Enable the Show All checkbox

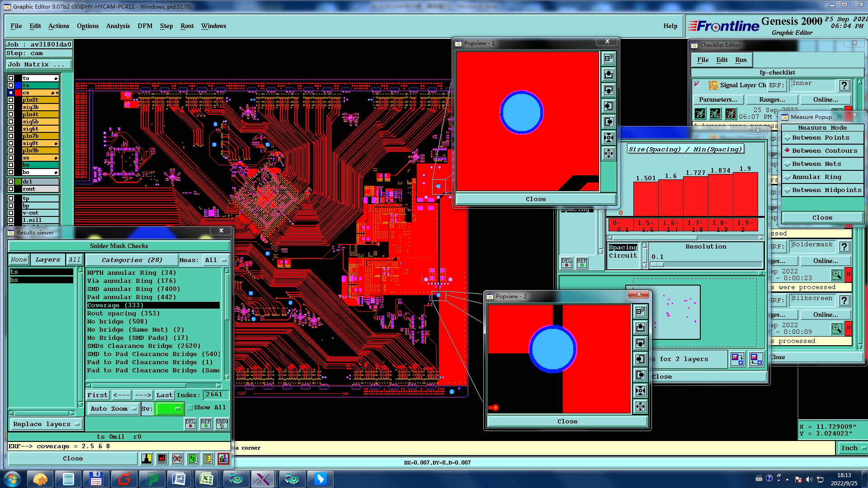pos(190,408)
